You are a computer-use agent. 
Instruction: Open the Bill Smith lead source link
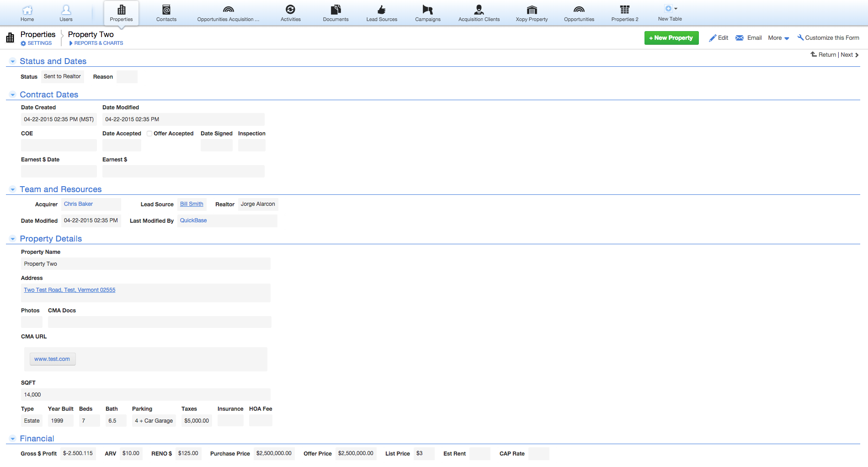click(192, 204)
